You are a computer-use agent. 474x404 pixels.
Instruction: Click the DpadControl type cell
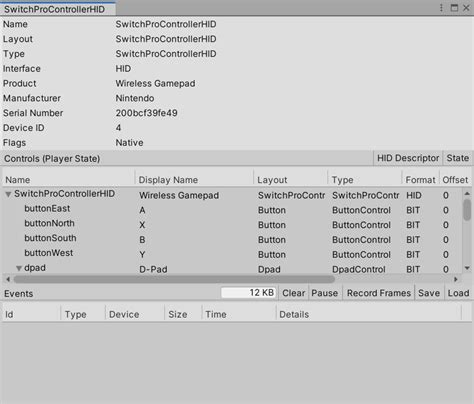(359, 269)
